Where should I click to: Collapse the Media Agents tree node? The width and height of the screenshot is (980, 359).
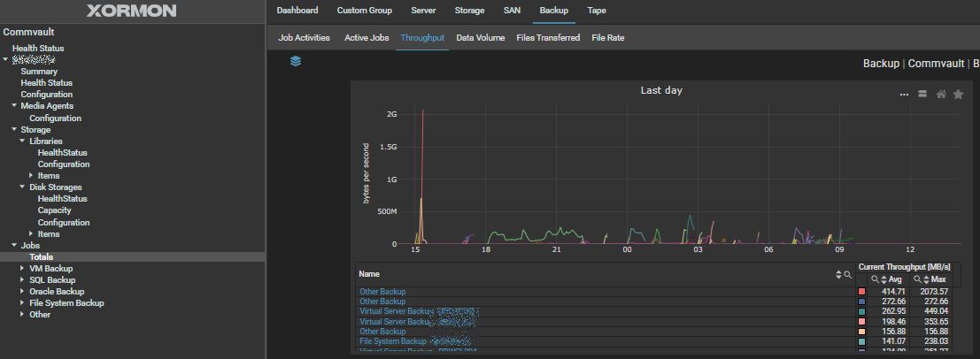[x=14, y=106]
